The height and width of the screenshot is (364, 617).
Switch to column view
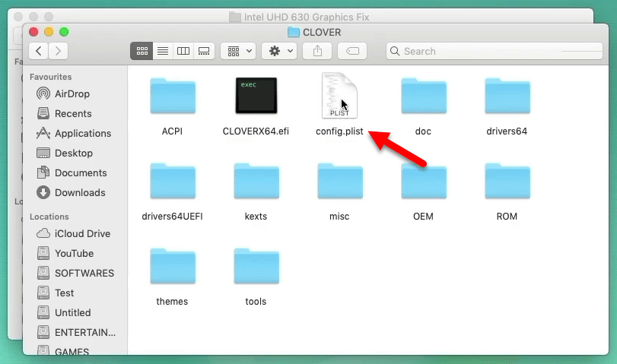pos(183,51)
